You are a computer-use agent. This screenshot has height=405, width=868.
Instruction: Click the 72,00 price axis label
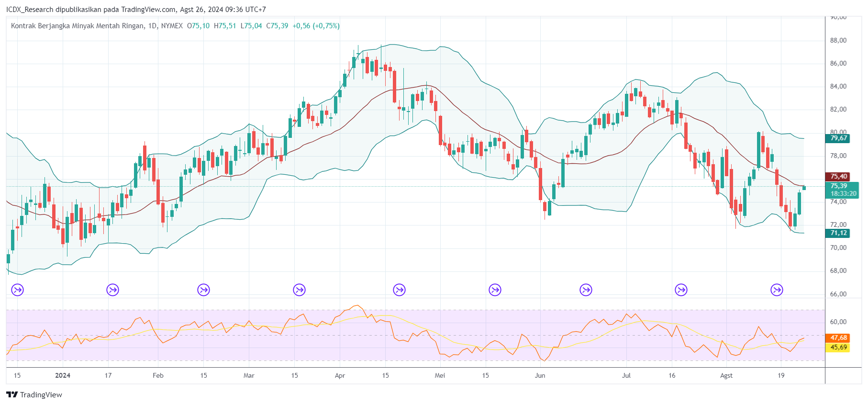(838, 225)
